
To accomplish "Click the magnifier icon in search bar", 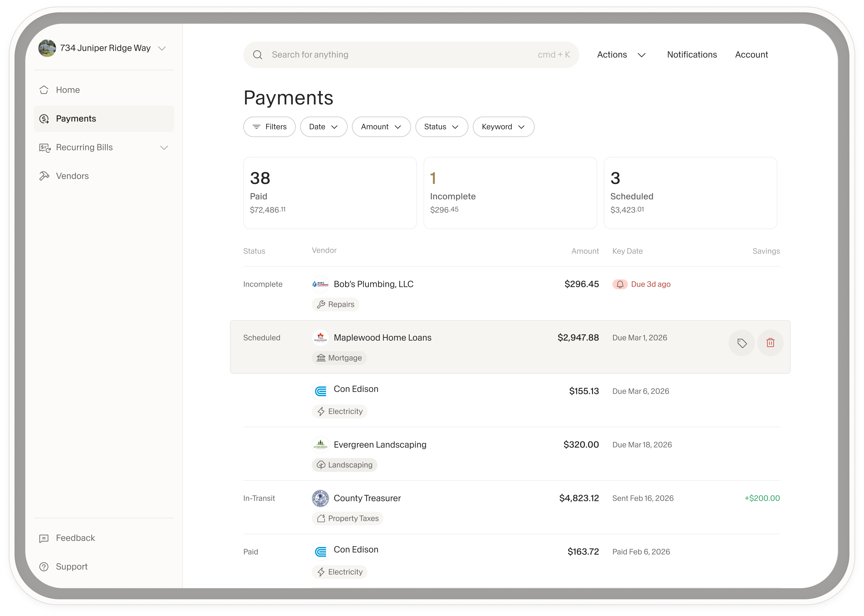I will pyautogui.click(x=258, y=55).
